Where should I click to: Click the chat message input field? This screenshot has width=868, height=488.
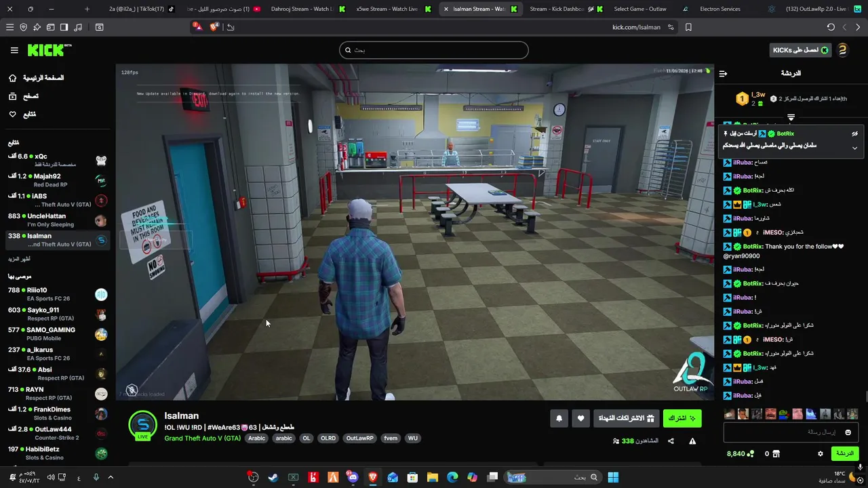[792, 432]
